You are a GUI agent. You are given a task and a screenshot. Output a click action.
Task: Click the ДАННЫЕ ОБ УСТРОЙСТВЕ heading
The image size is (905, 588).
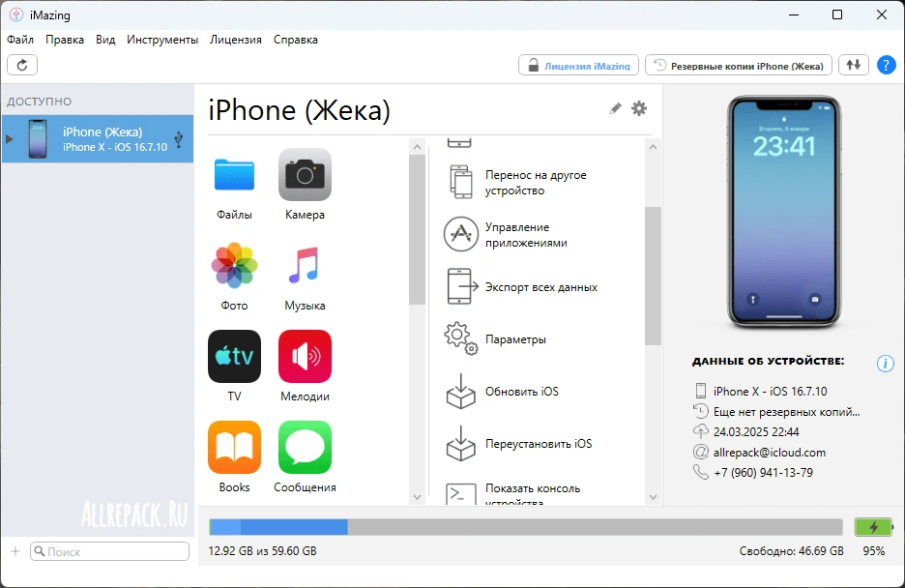769,362
